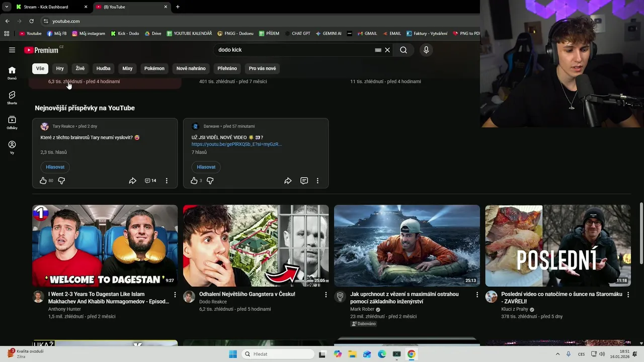Clear the search query with the X
The height and width of the screenshot is (362, 644).
(387, 50)
